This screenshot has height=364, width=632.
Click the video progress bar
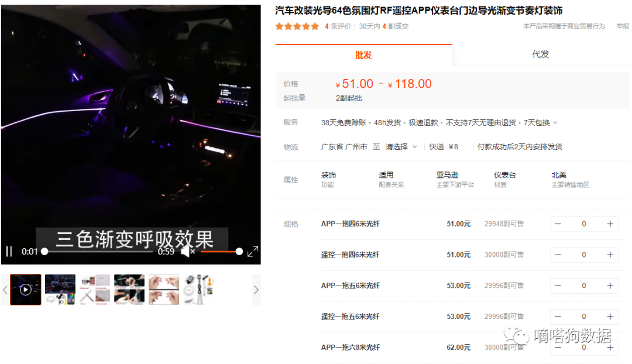coord(99,252)
